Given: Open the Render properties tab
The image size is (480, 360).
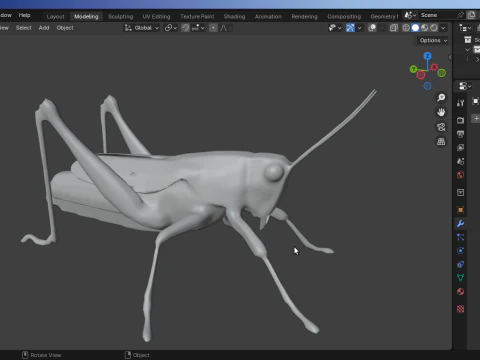Looking at the screenshot, I should tap(460, 120).
